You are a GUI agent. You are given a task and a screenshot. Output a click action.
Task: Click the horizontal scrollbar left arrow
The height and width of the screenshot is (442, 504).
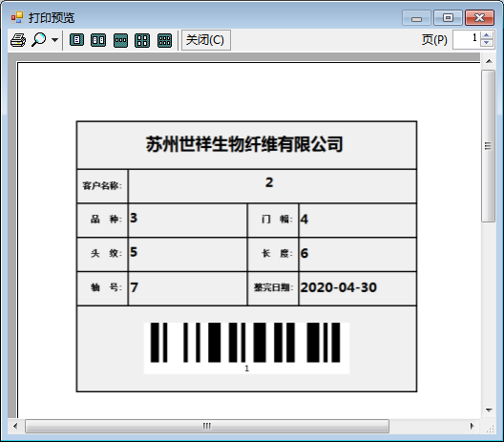pyautogui.click(x=15, y=427)
